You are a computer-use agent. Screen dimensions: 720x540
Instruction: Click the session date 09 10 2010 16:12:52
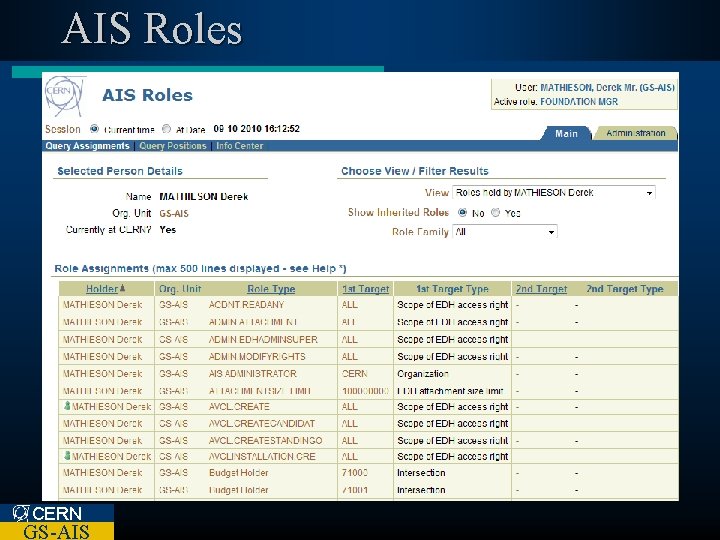(256, 129)
